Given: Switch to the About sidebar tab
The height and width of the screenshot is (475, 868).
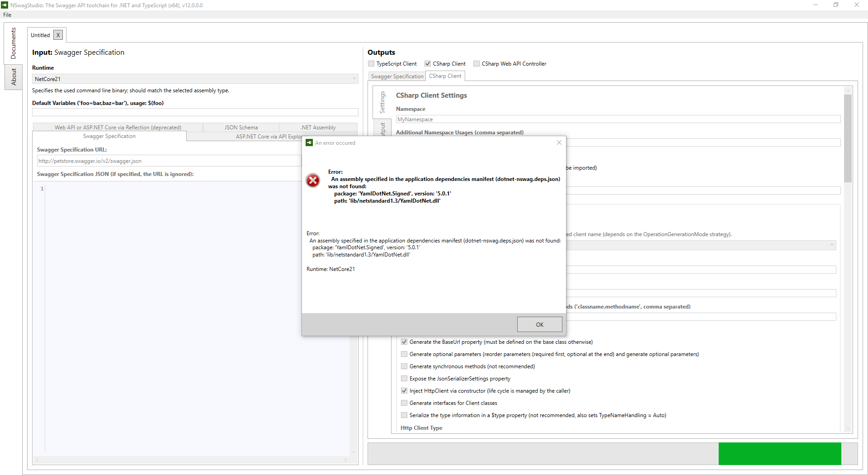Looking at the screenshot, I should click(x=13, y=77).
